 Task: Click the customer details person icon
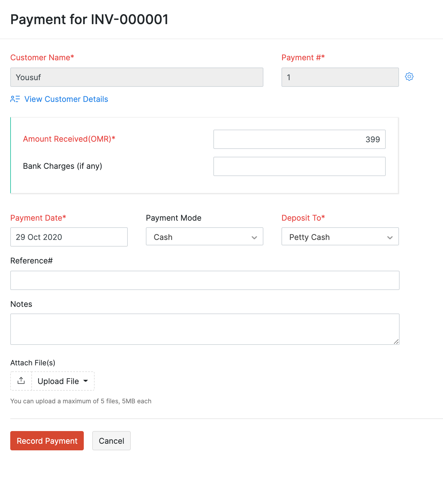[x=15, y=99]
